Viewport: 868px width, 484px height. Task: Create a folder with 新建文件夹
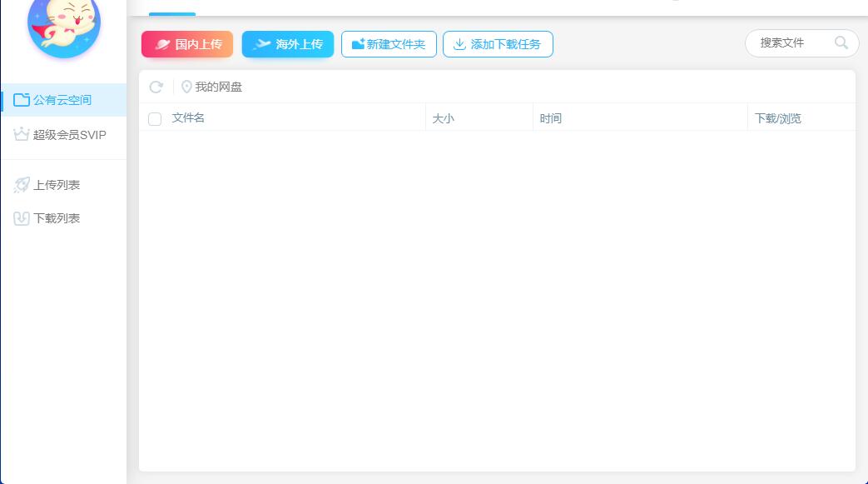pyautogui.click(x=389, y=44)
